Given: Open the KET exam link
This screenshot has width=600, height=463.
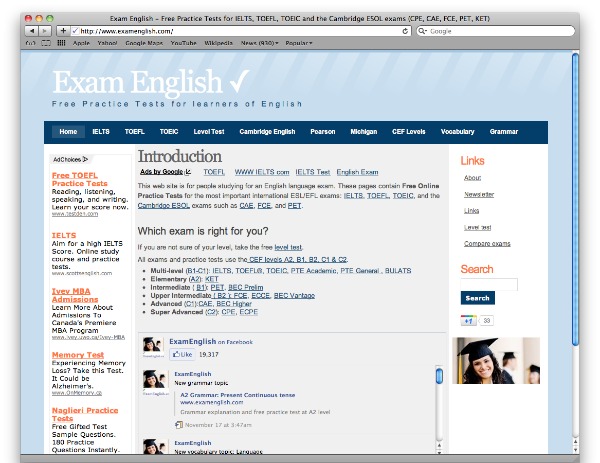Looking at the screenshot, I should coord(212,279).
